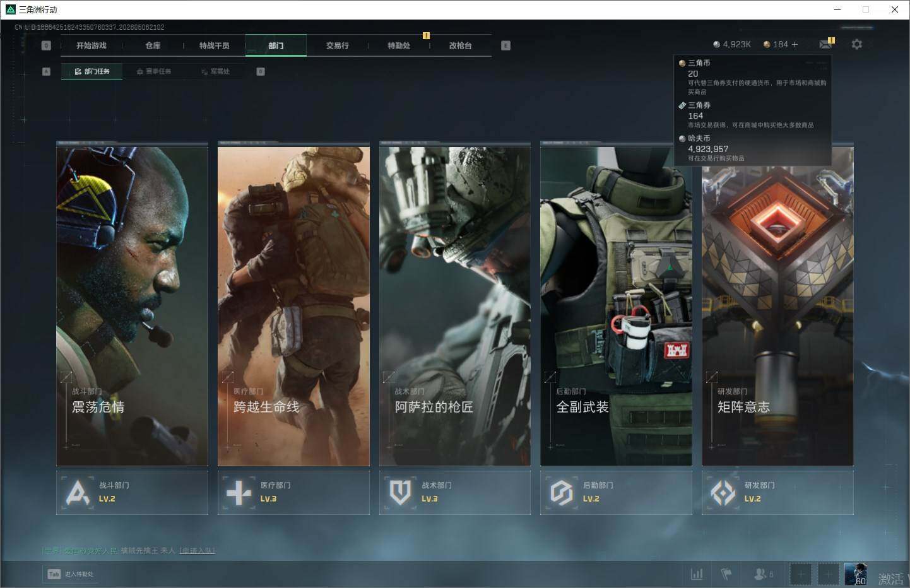Click the 后勤部门 hexagon emblem icon
The image size is (910, 588).
click(x=562, y=493)
